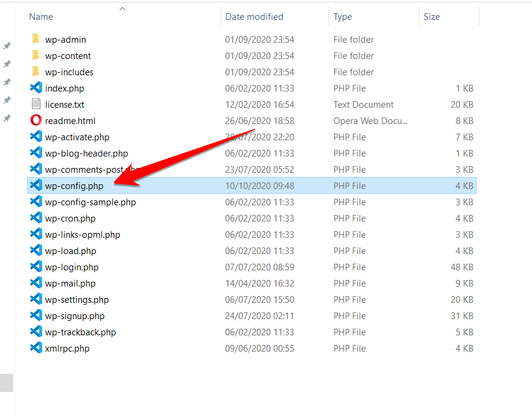Image resolution: width=532 pixels, height=416 pixels.
Task: Select the wp-settings.php file name
Action: (77, 300)
